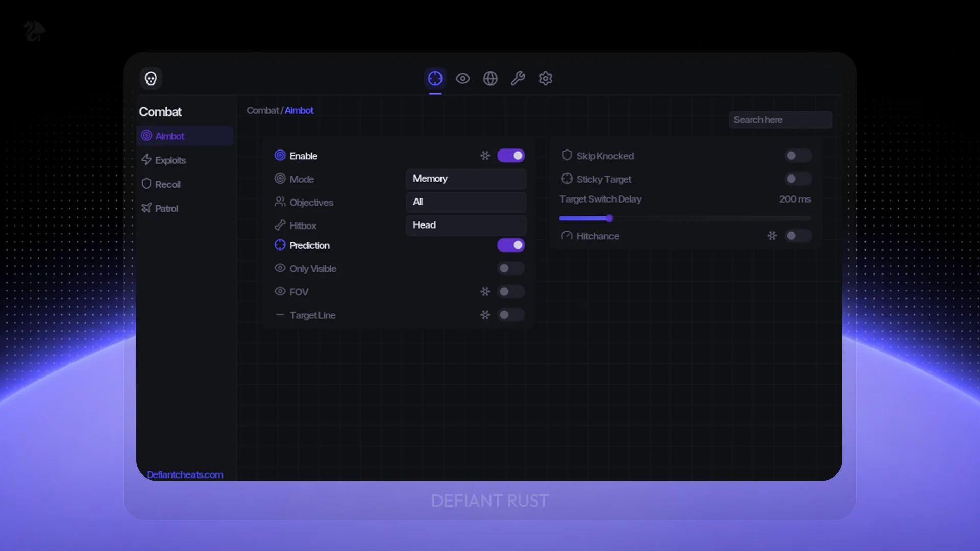Select Aimbot in the Combat sidebar
The image size is (980, 551).
[185, 136]
